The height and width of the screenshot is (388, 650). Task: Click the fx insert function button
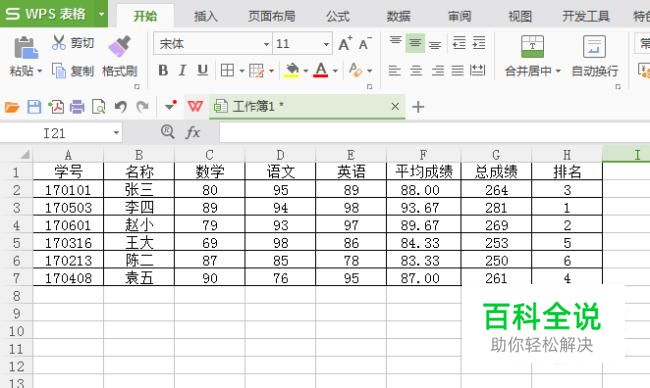193,133
